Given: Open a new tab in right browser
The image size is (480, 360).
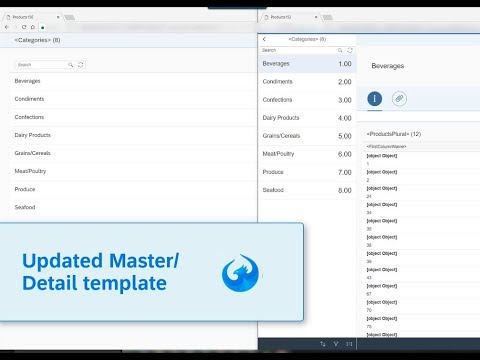Looking at the screenshot, I should pos(327,17).
